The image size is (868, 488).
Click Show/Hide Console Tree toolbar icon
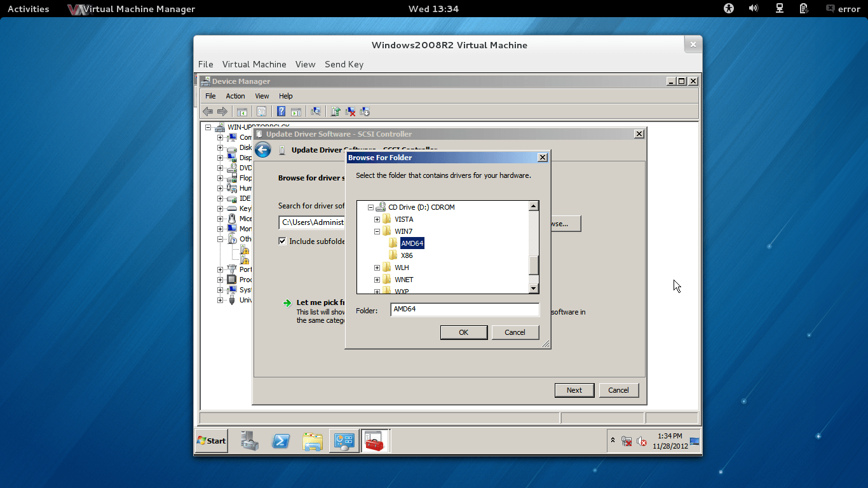coord(242,112)
